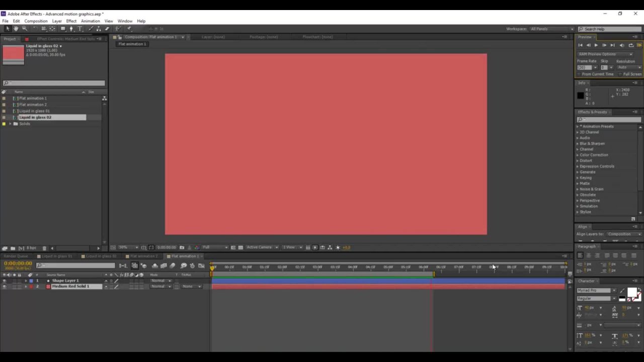The height and width of the screenshot is (362, 644).
Task: Select the Horizontal Type tool
Action: [80, 29]
